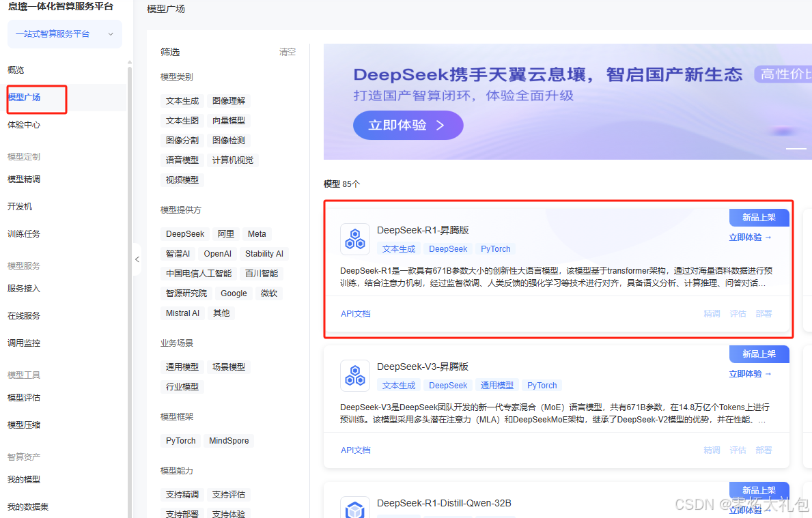Filter by 文本生图 model category
The image size is (812, 518).
click(x=182, y=121)
